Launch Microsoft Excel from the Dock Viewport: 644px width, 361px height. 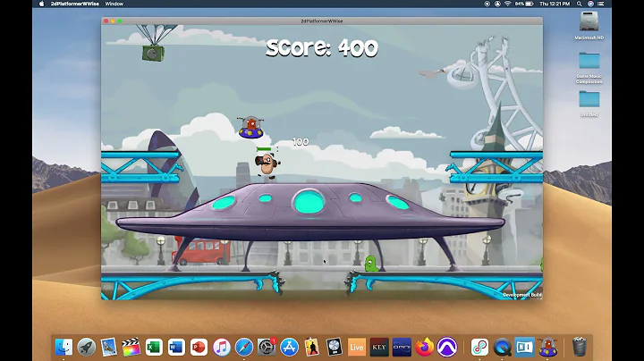coord(154,347)
